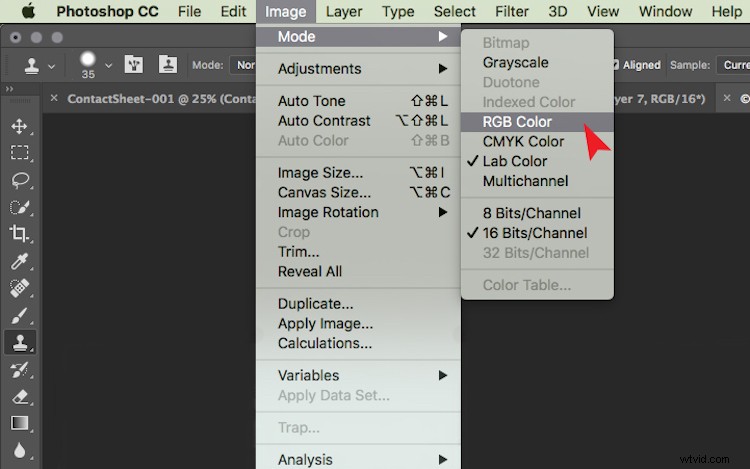750x469 pixels.
Task: Expand the Image Rotation submenu
Action: coord(358,212)
